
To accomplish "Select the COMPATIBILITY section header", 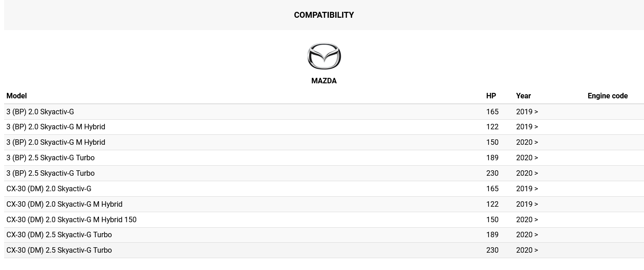I will click(x=324, y=15).
